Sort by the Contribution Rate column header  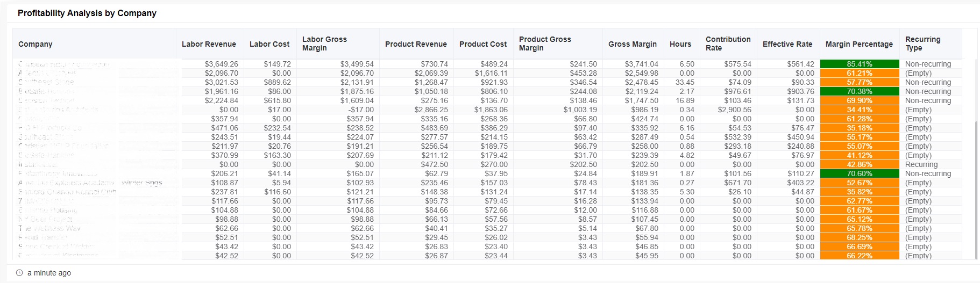[728, 43]
